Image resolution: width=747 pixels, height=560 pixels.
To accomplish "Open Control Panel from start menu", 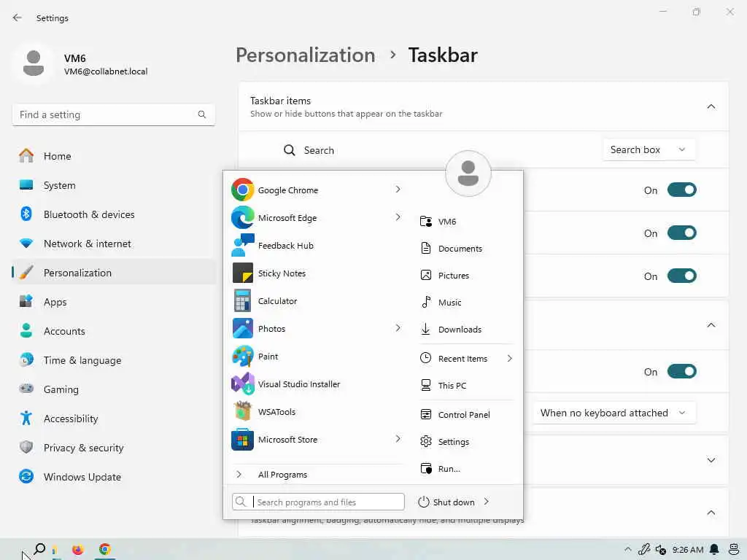I will click(466, 415).
